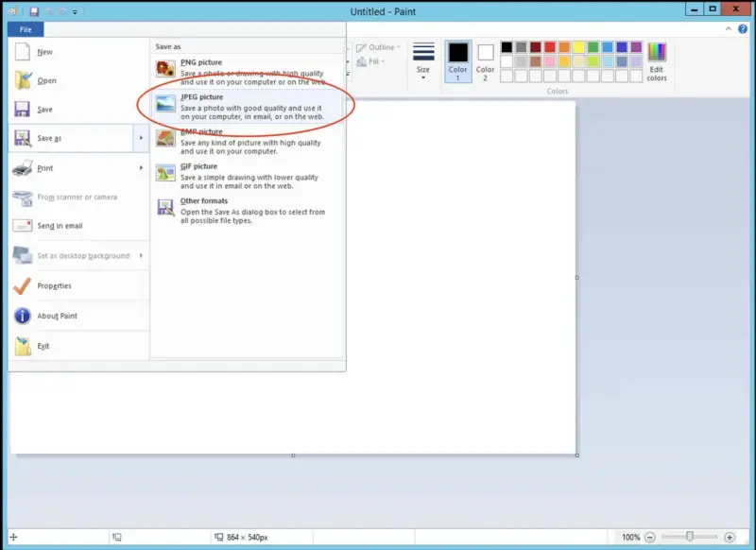The height and width of the screenshot is (550, 756).
Task: Maximize the Paint window
Action: point(713,9)
